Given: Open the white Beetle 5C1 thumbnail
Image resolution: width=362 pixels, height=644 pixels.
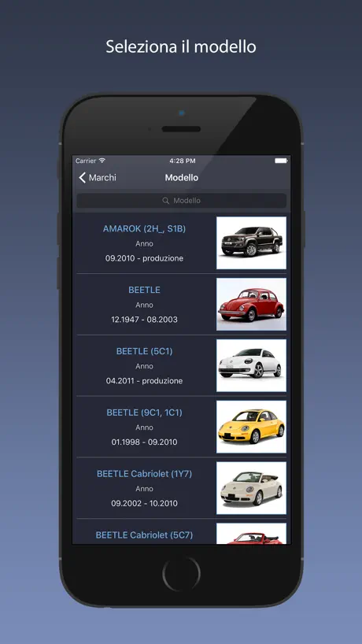Looking at the screenshot, I should [x=251, y=365].
